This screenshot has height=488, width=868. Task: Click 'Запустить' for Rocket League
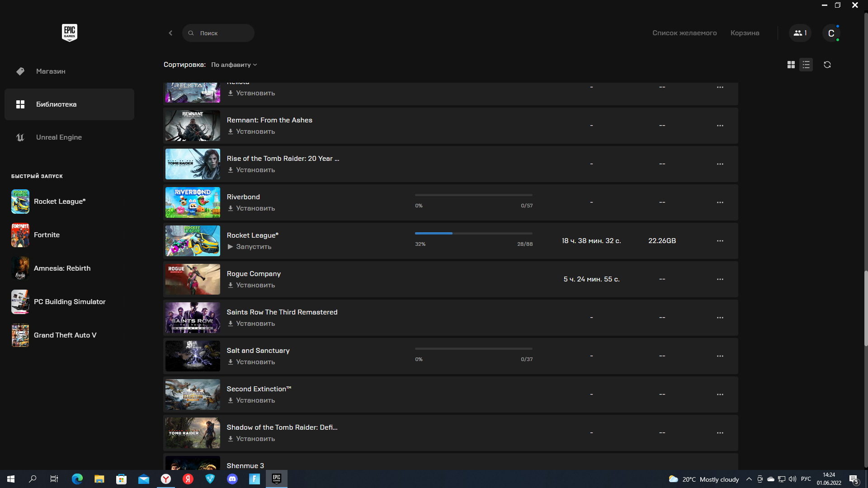tap(250, 247)
